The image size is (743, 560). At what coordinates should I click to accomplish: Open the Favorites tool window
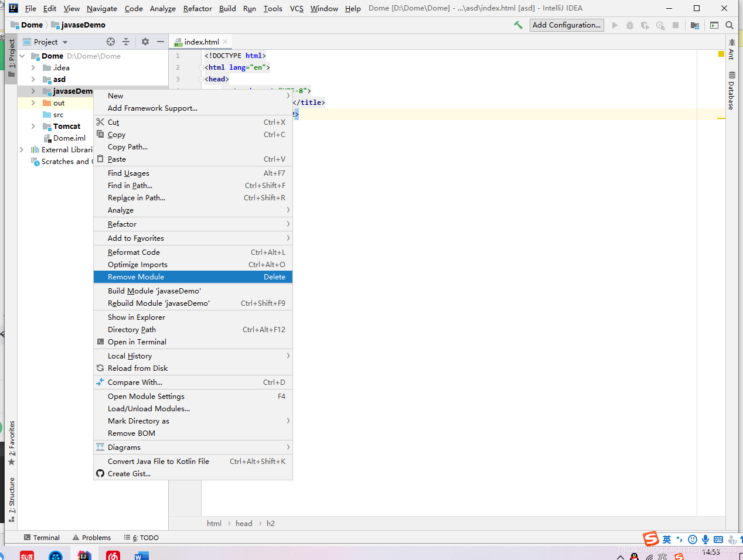coord(11,443)
